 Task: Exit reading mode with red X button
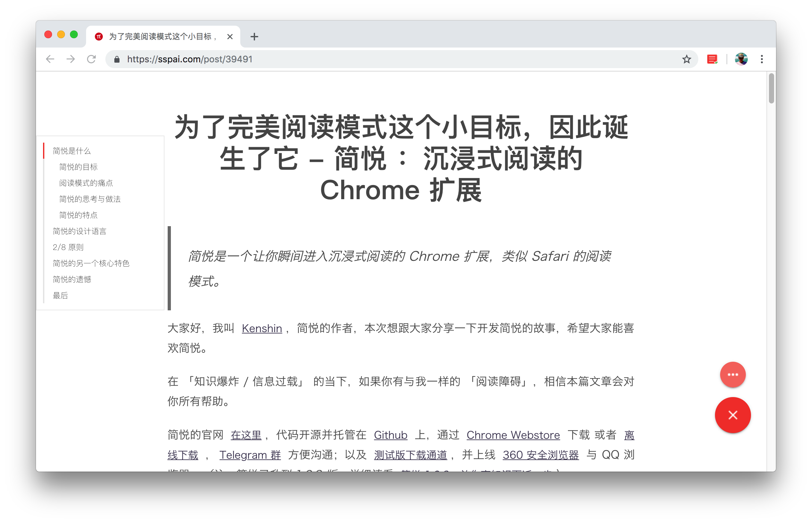pyautogui.click(x=733, y=415)
